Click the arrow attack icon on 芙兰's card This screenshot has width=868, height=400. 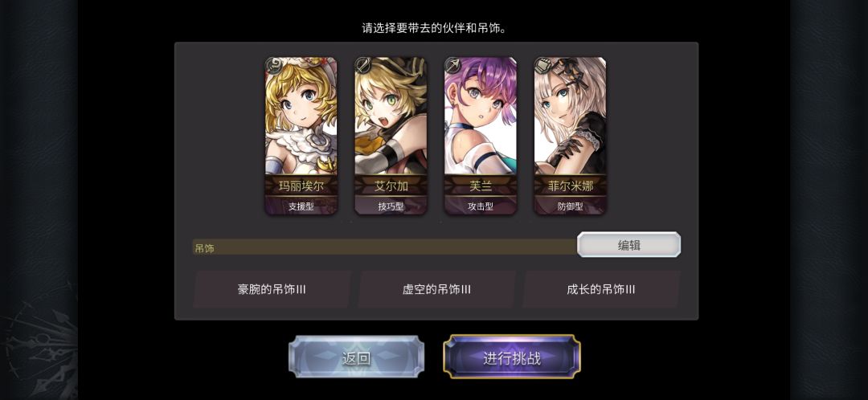click(452, 65)
